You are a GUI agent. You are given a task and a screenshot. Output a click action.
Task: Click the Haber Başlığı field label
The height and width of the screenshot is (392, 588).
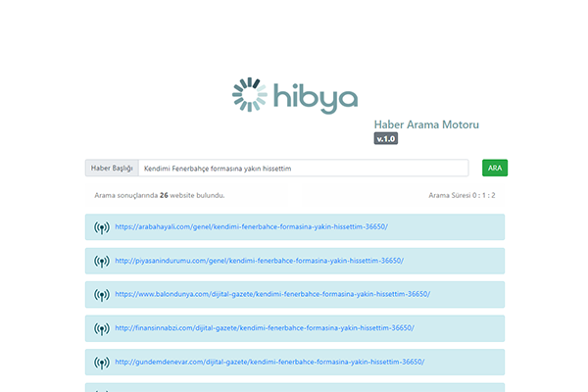(112, 169)
